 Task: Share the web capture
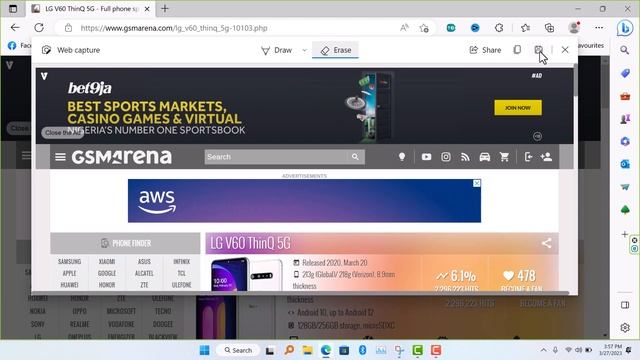tap(485, 50)
